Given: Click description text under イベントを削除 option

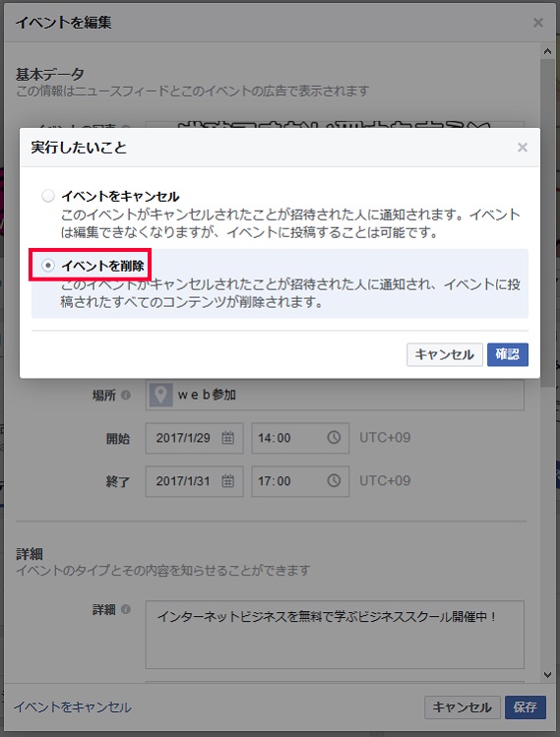Looking at the screenshot, I should (290, 293).
